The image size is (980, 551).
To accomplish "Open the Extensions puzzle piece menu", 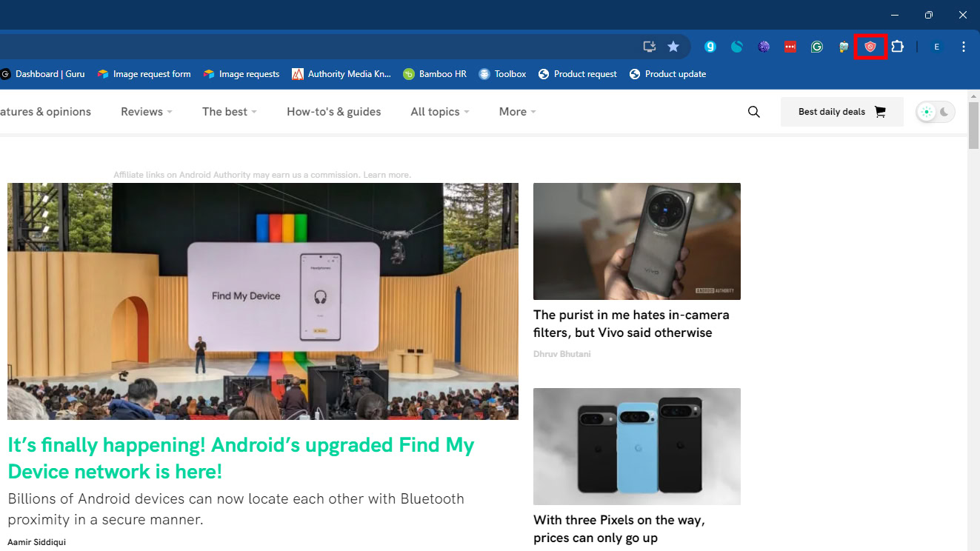I will click(x=897, y=47).
